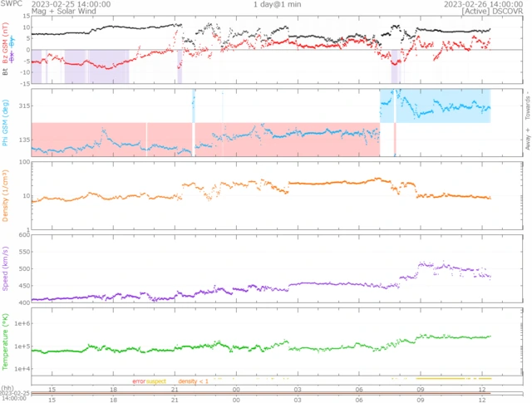Click the red error legend entry

139,381
